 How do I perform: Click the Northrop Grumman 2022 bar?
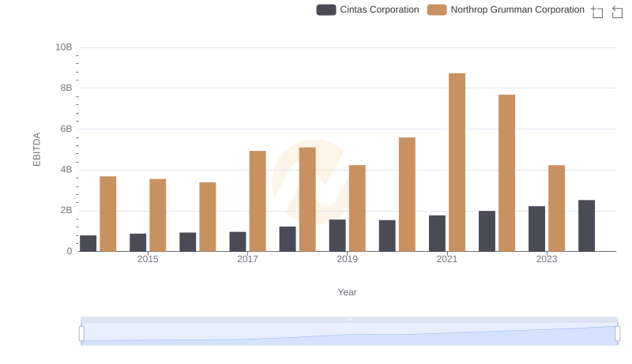pyautogui.click(x=506, y=173)
